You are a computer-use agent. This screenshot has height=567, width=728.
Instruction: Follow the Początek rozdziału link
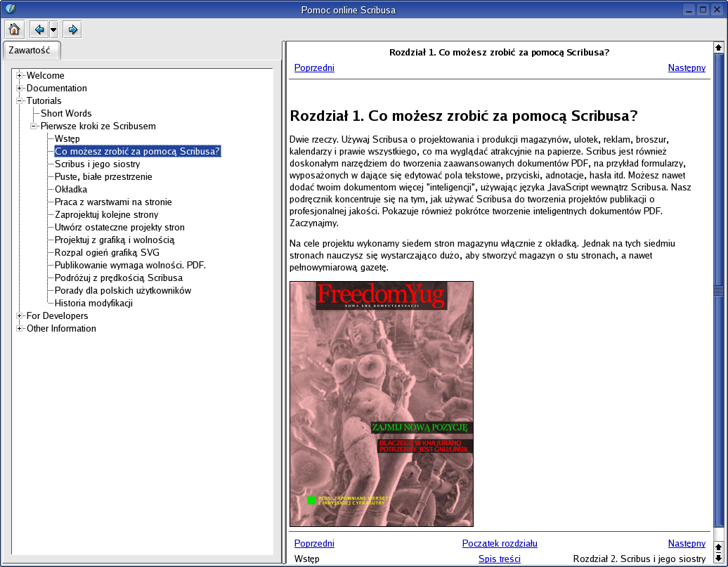499,543
